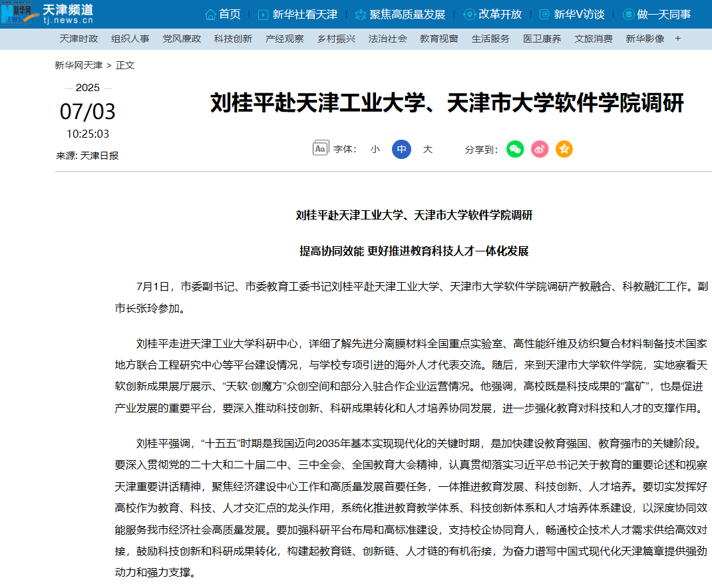Click the large article headline

[447, 102]
